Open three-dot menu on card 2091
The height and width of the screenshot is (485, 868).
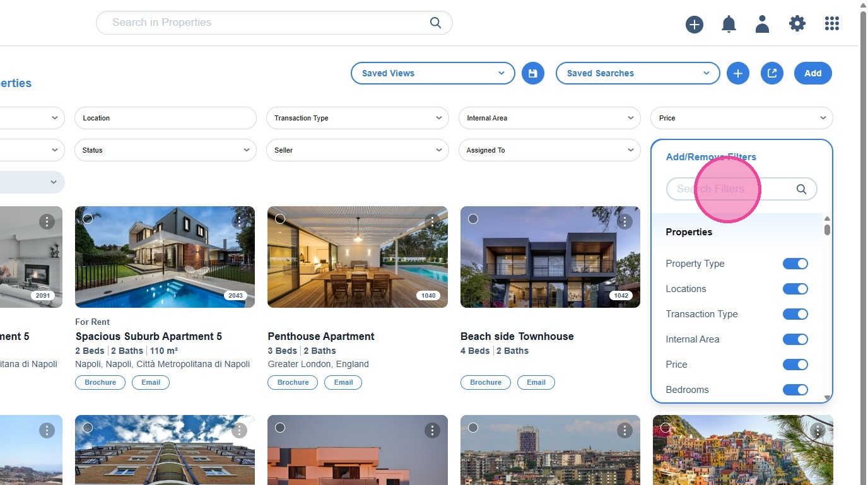coord(47,221)
